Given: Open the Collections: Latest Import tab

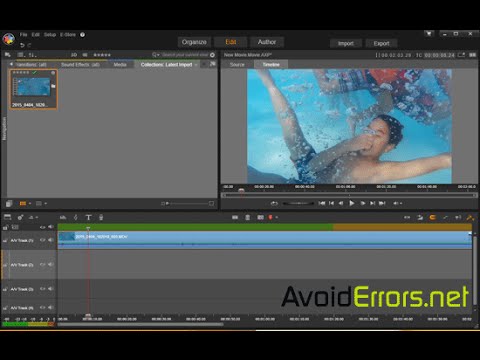Looking at the screenshot, I should point(166,65).
